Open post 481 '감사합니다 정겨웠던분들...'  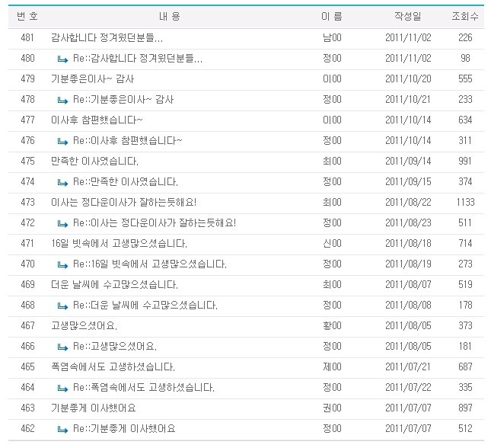pos(107,38)
